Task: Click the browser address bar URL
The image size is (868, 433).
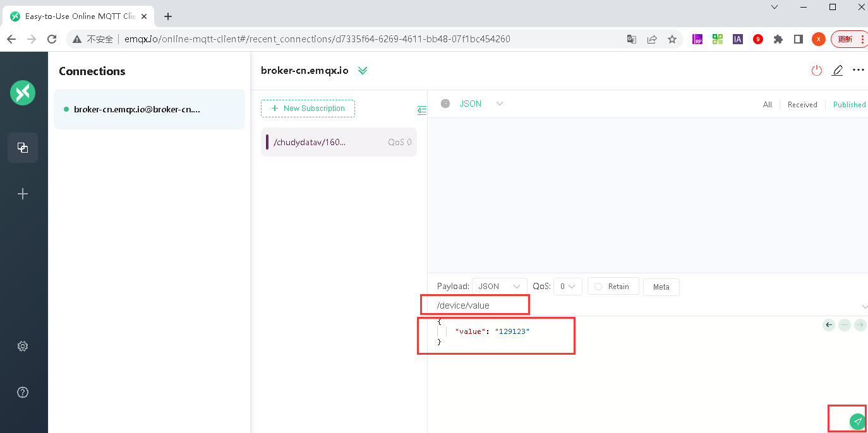Action: click(x=317, y=39)
